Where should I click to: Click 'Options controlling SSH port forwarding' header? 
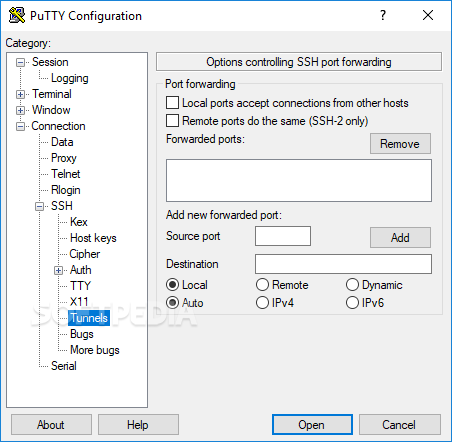(299, 62)
